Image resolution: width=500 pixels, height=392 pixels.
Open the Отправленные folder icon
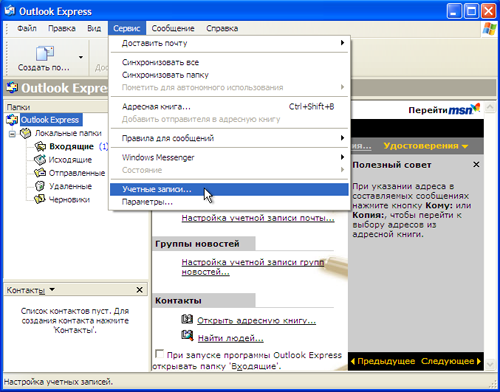coord(40,173)
